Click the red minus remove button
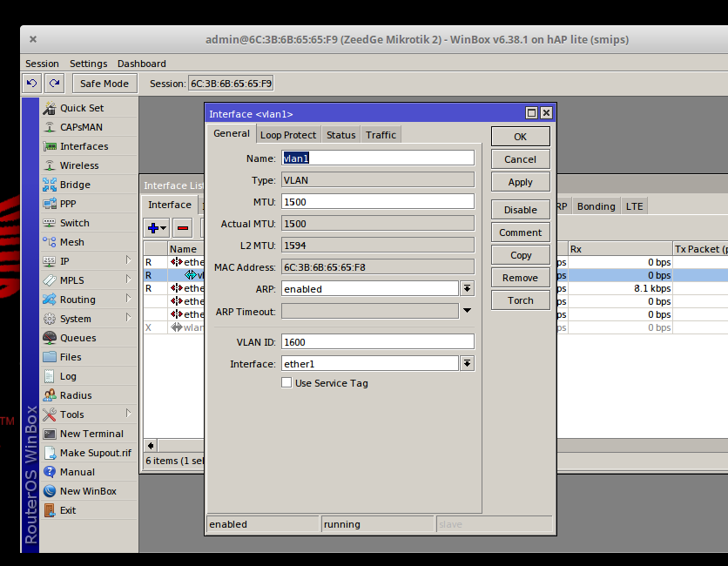 pyautogui.click(x=183, y=228)
